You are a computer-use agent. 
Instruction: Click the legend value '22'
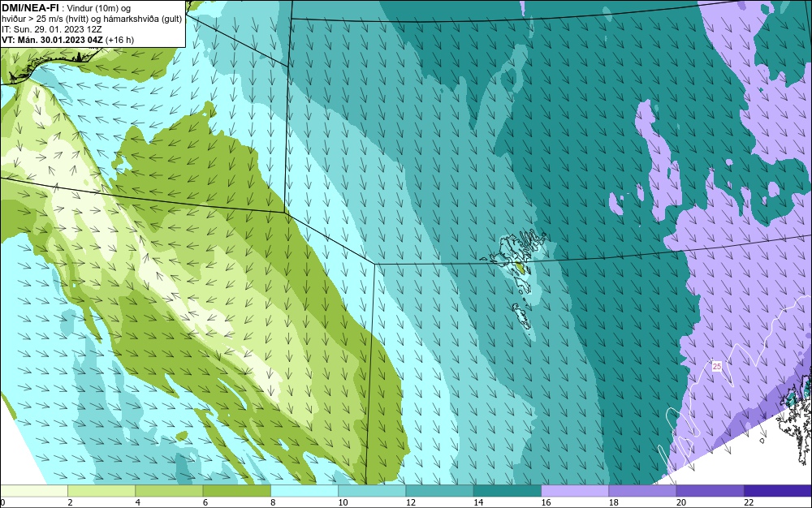(749, 502)
